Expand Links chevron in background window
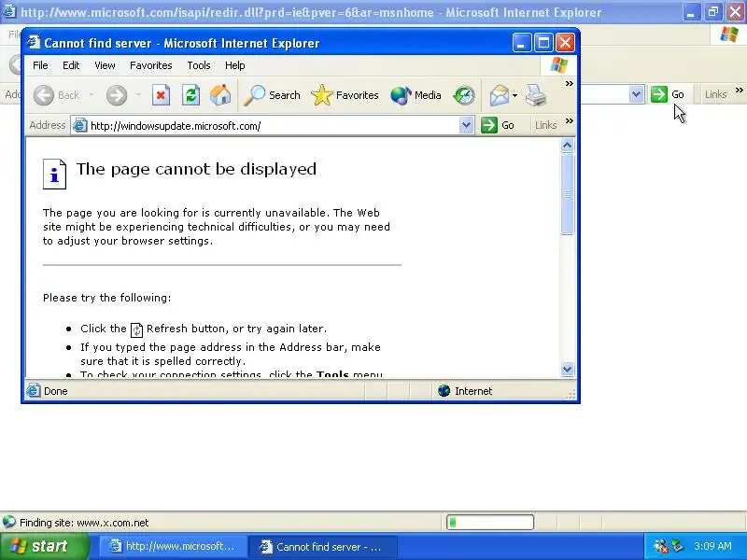 tap(739, 90)
